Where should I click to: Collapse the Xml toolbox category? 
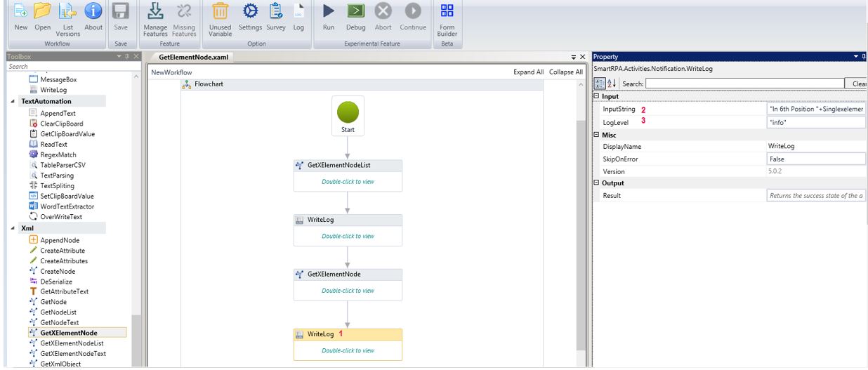tap(15, 229)
